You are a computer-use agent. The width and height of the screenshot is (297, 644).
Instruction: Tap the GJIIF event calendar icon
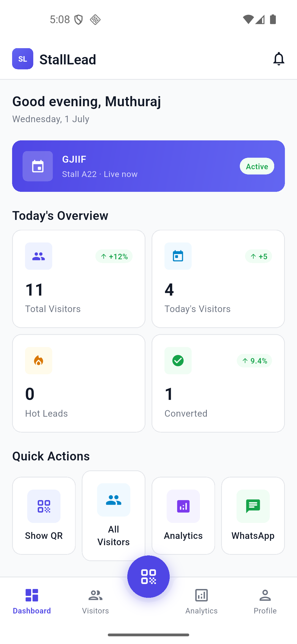pos(38,166)
